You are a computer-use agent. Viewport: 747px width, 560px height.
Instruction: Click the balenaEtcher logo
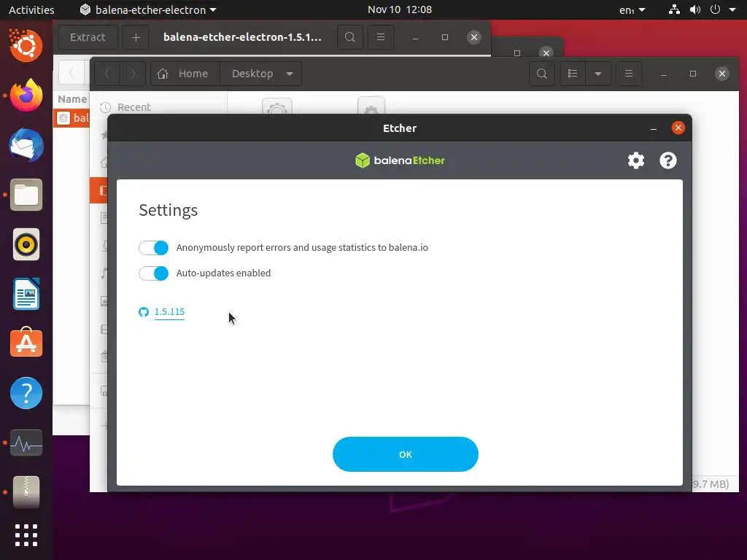pos(400,160)
